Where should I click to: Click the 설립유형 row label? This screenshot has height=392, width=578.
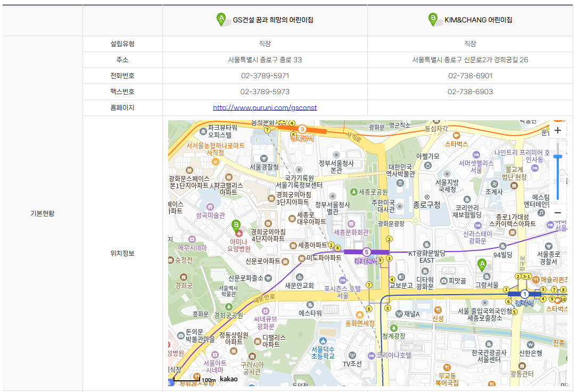122,44
